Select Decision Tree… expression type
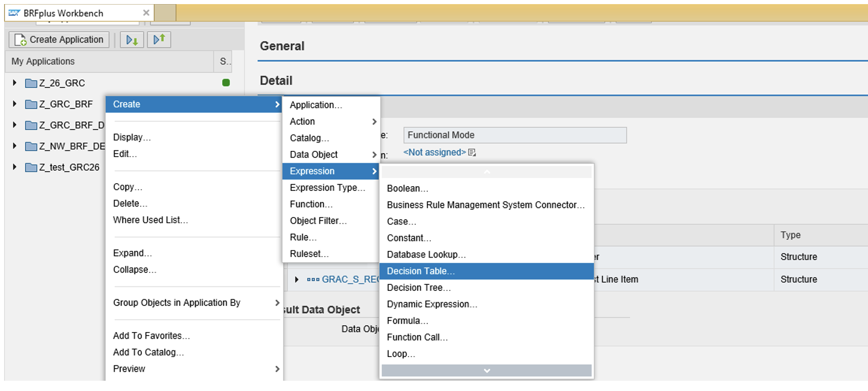 pos(486,288)
